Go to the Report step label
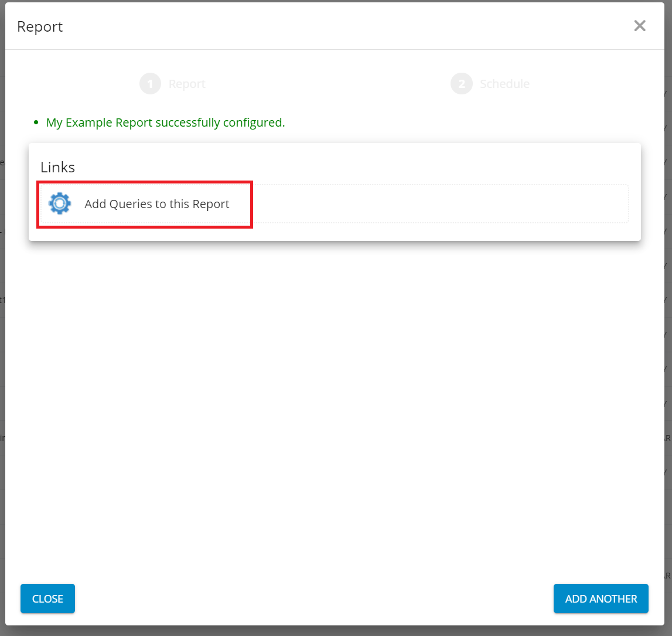This screenshot has height=636, width=672. point(187,84)
